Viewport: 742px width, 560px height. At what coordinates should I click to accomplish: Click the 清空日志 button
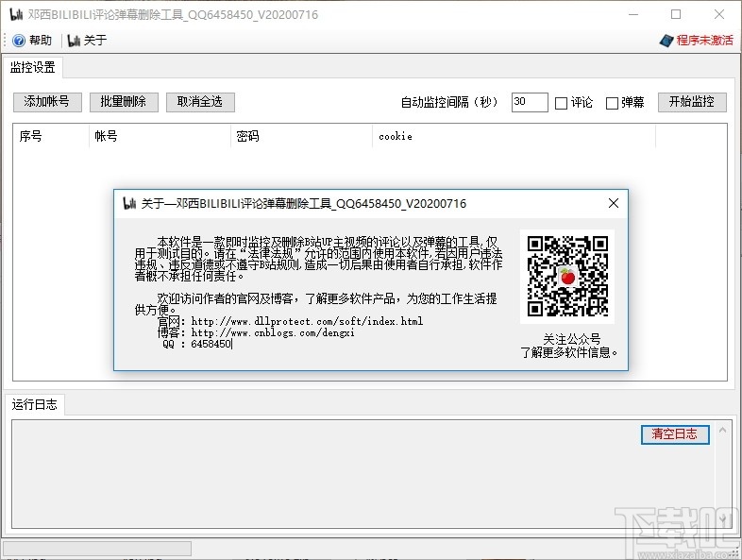click(675, 434)
